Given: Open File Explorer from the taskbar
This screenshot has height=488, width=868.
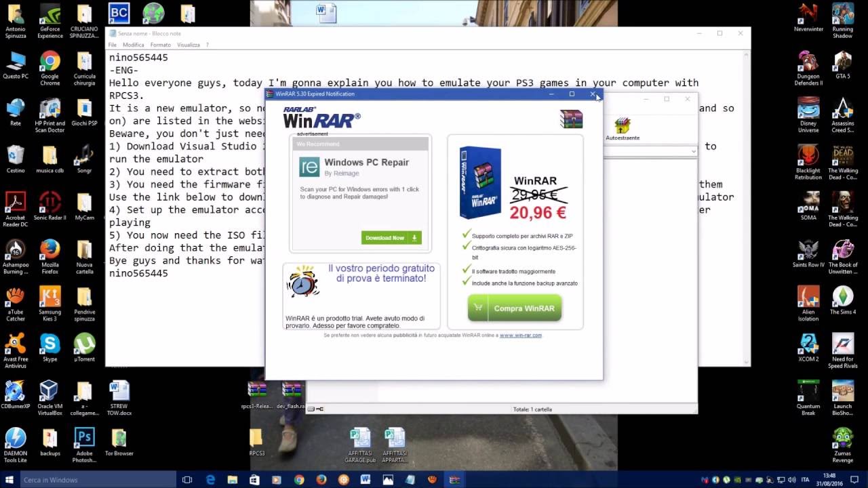Looking at the screenshot, I should [233, 480].
